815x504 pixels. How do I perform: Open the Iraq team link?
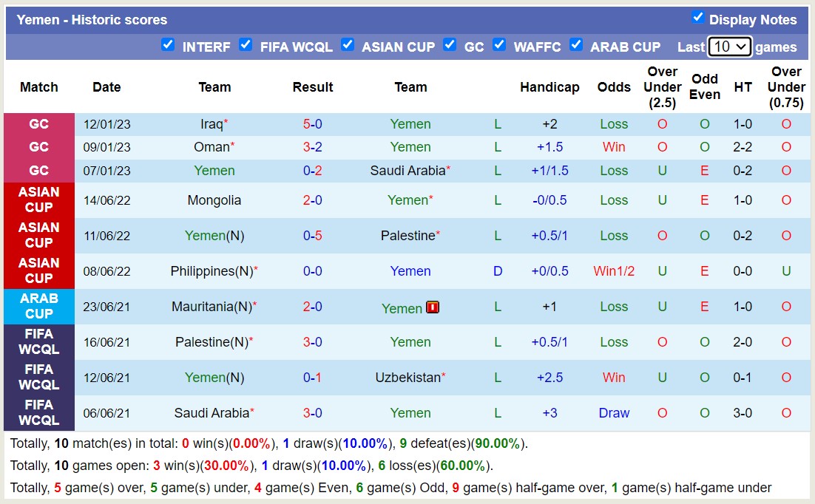point(210,123)
